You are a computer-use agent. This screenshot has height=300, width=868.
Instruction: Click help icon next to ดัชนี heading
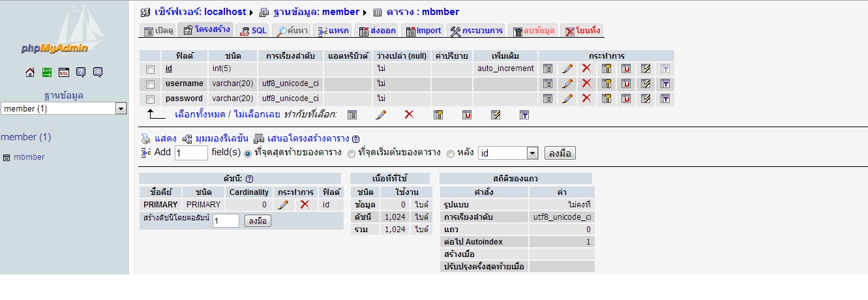pyautogui.click(x=249, y=178)
